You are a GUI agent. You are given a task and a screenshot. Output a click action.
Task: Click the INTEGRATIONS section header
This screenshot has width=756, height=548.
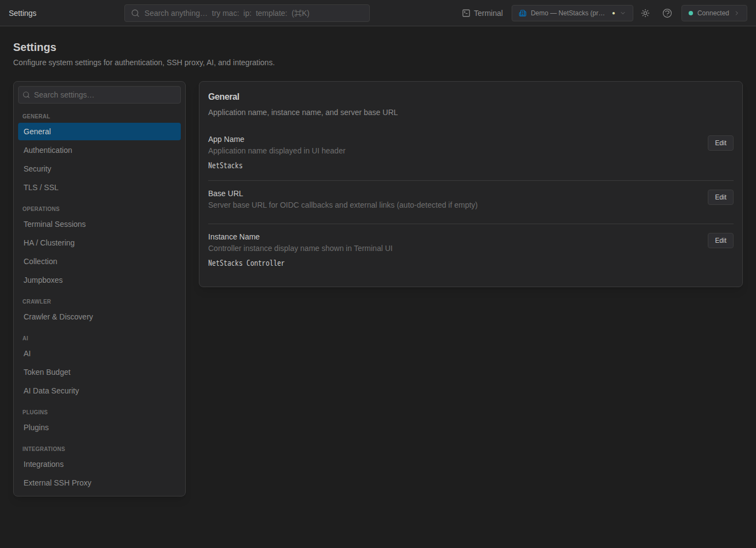44,449
